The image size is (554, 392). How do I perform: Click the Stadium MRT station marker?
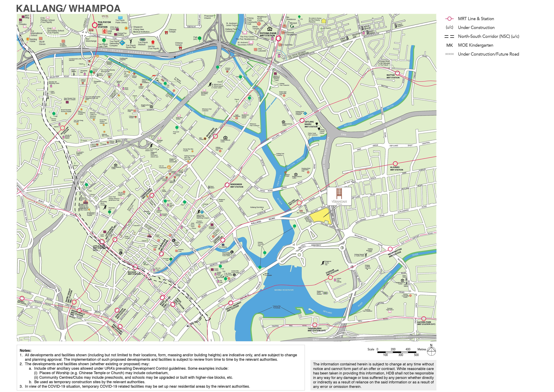pyautogui.click(x=330, y=278)
